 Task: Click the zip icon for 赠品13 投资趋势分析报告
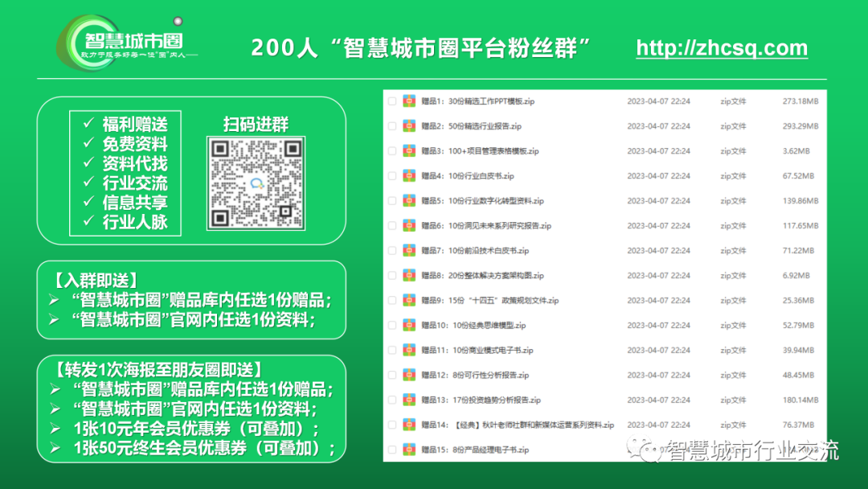[409, 400]
